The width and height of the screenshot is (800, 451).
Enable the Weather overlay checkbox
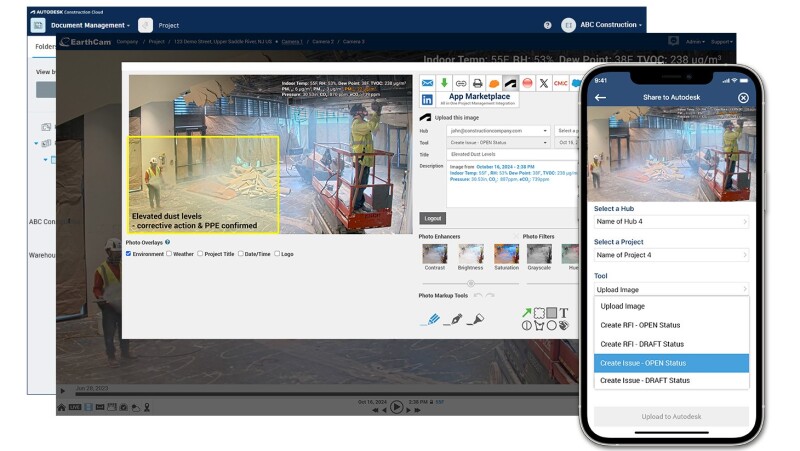[169, 254]
